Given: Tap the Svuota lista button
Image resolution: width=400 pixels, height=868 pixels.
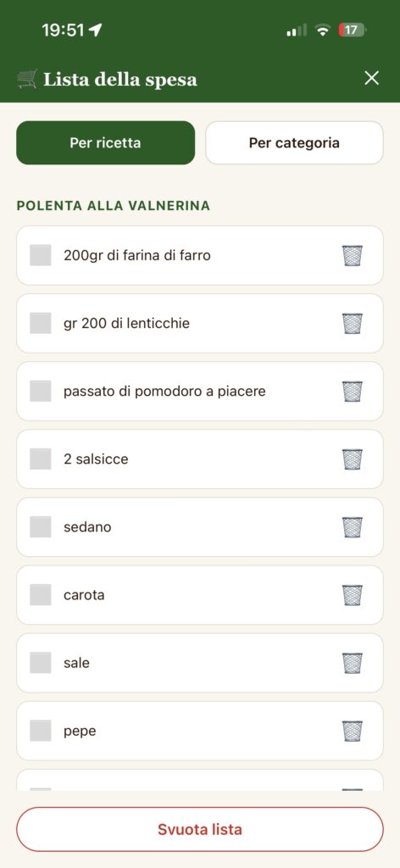Looking at the screenshot, I should 200,829.
